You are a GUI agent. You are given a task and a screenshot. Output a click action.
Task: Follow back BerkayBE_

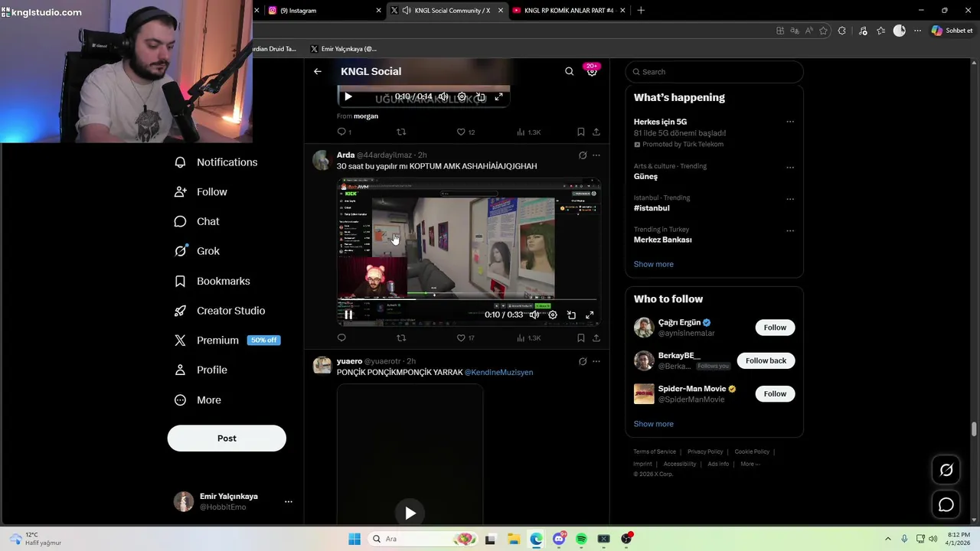[x=766, y=360]
